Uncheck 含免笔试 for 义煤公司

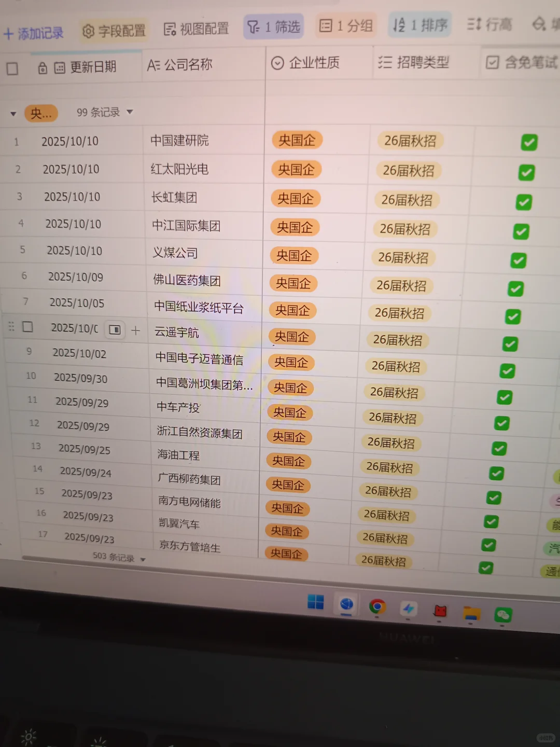point(519,260)
